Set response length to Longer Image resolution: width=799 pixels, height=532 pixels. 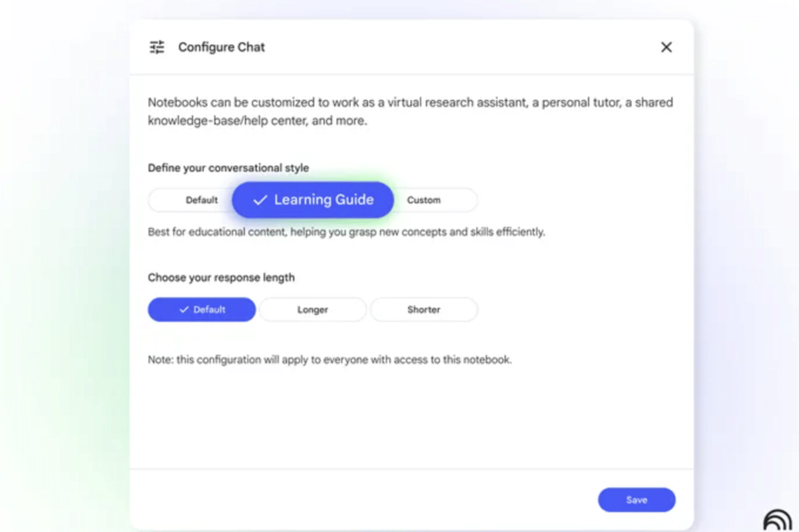312,309
